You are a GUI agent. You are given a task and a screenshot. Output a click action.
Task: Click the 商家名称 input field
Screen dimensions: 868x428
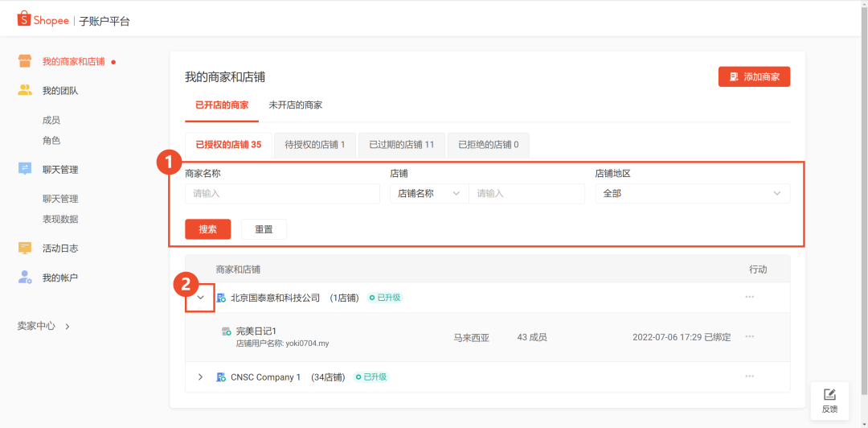tap(282, 194)
